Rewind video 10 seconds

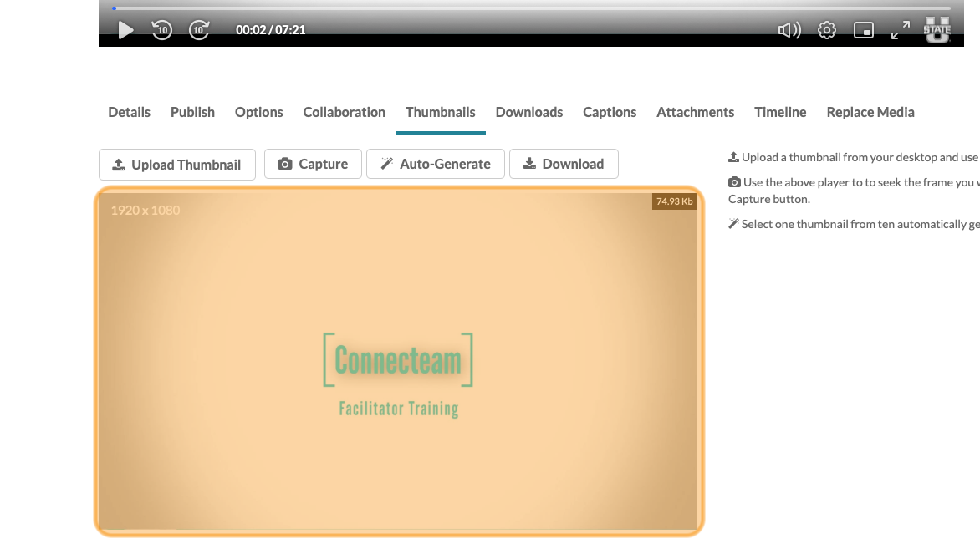pyautogui.click(x=161, y=30)
